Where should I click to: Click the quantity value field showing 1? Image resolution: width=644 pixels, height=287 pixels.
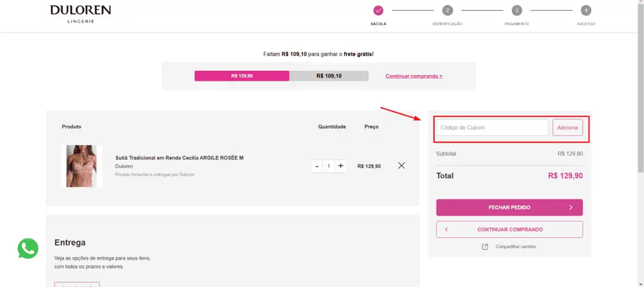(x=328, y=166)
